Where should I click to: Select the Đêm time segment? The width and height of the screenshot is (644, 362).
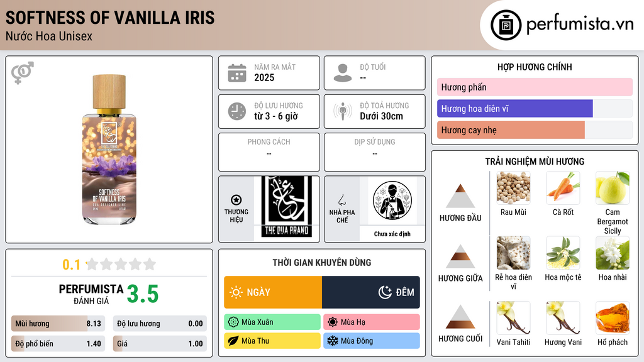point(371,292)
